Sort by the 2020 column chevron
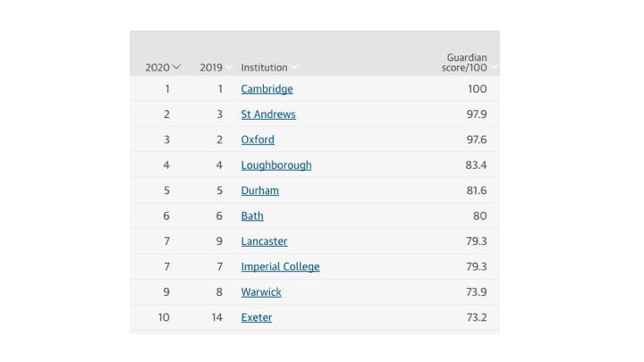The width and height of the screenshot is (644, 362). [x=176, y=67]
